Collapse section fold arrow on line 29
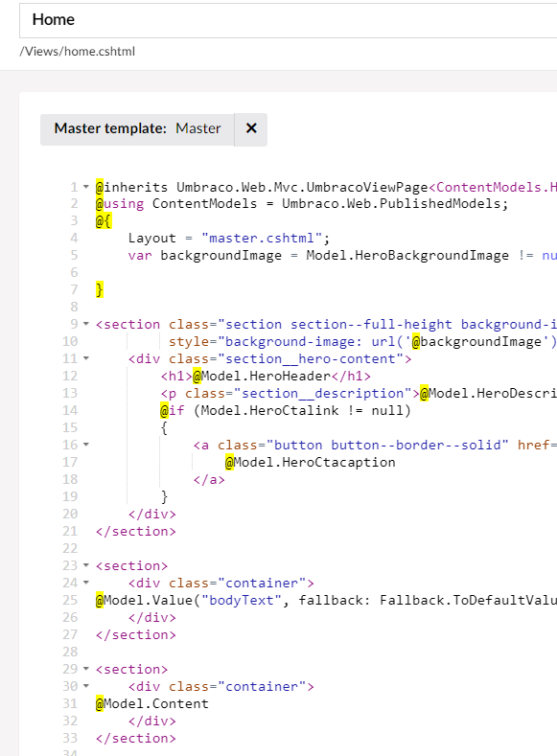 [x=86, y=669]
